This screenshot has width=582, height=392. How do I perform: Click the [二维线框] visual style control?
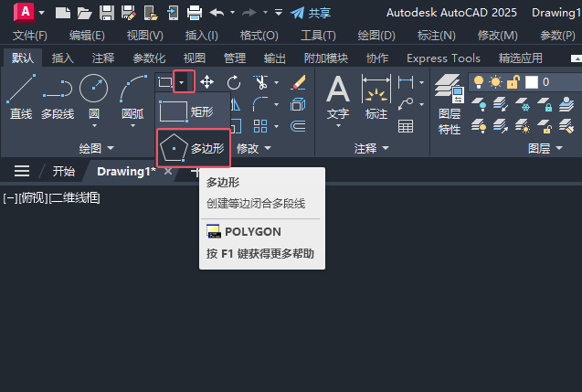(74, 198)
